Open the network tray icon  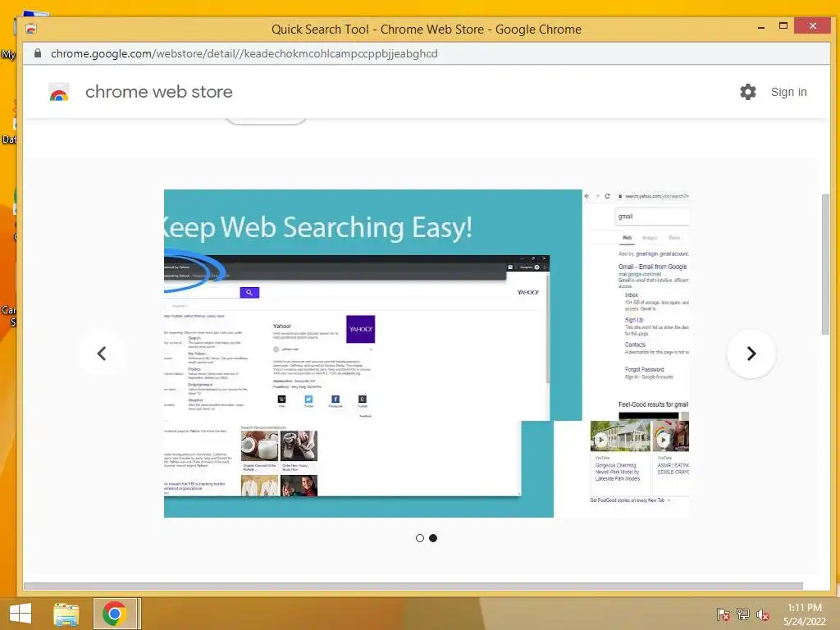(742, 614)
